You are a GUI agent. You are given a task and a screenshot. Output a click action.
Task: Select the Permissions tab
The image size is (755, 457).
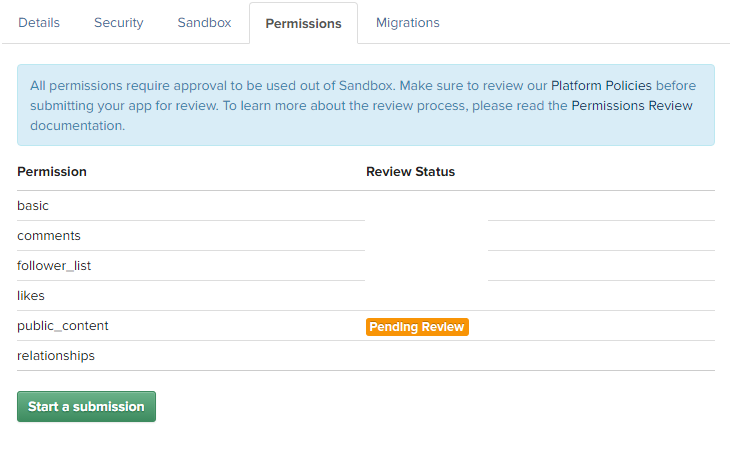pos(303,23)
